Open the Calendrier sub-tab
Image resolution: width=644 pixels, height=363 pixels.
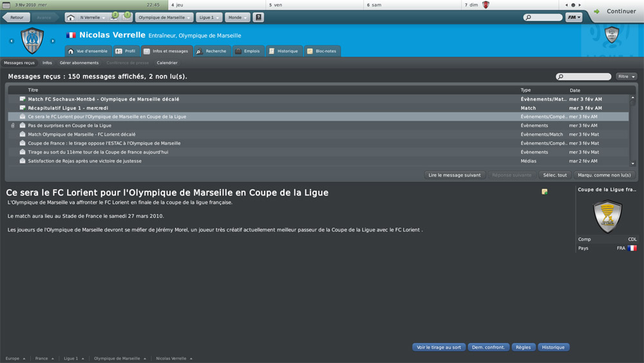167,63
